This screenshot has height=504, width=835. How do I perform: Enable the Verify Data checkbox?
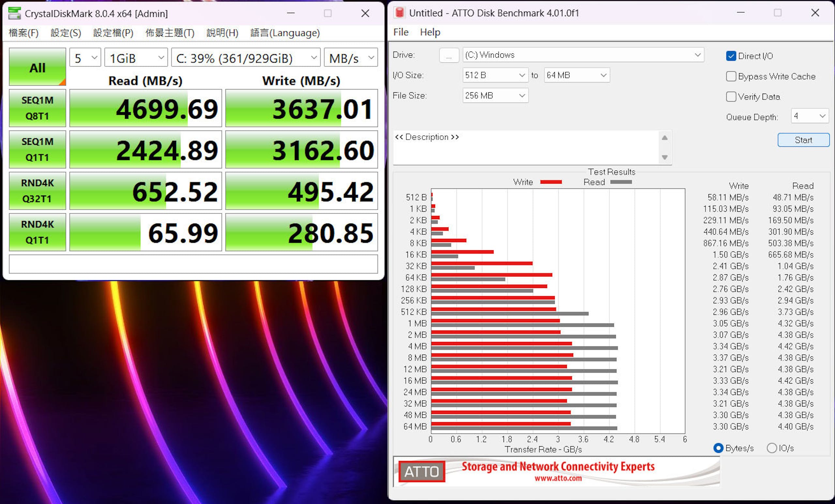731,97
